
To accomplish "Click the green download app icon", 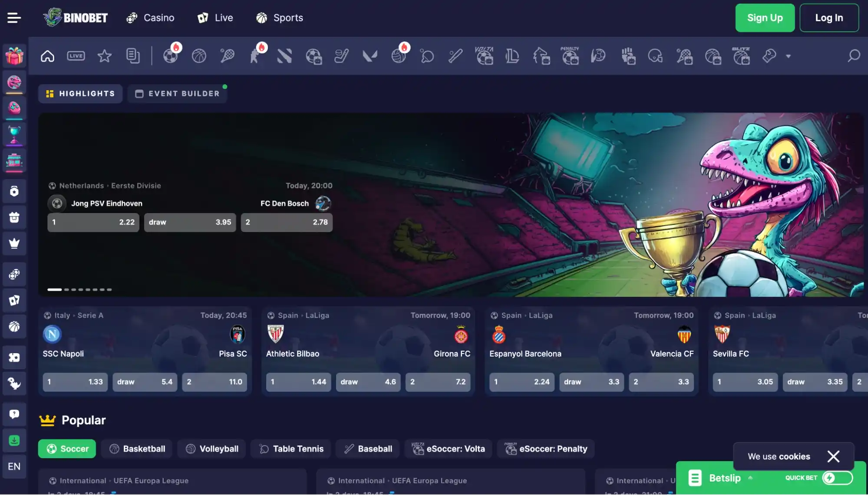I will (14, 440).
